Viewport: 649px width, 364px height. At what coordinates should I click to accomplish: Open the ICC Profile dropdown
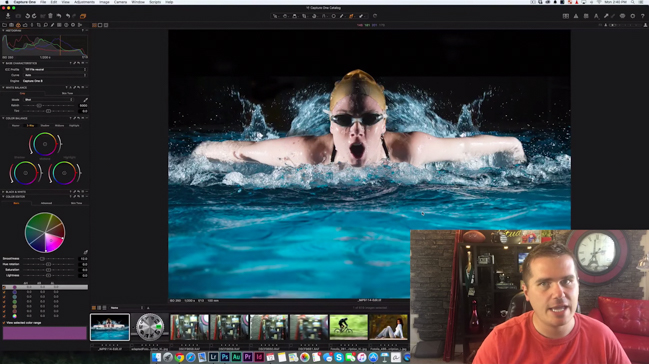coord(55,70)
